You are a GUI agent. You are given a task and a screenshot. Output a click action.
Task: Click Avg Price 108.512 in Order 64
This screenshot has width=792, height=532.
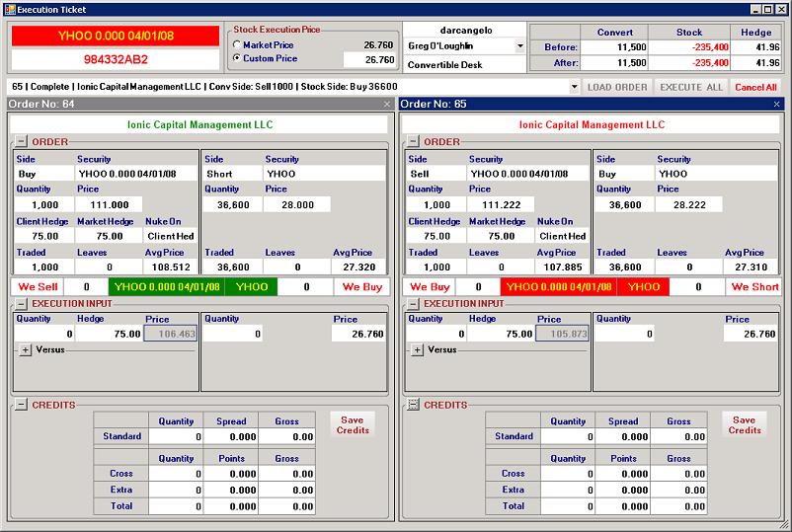(170, 266)
